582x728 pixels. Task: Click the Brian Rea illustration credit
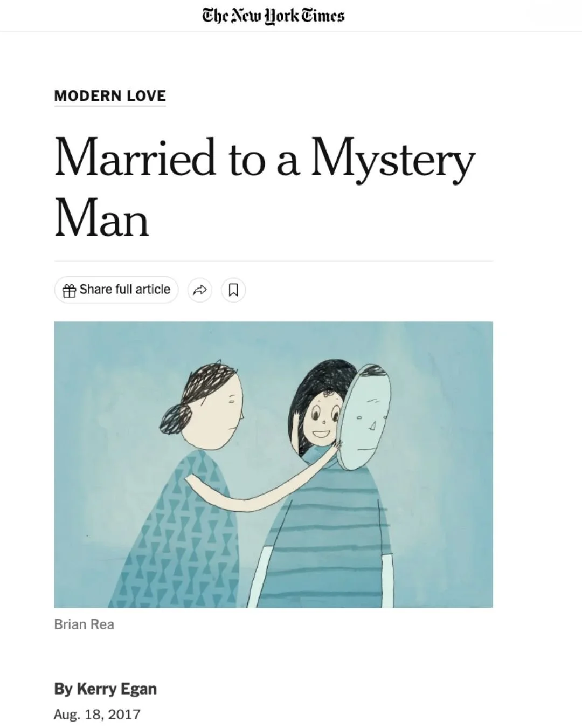pyautogui.click(x=84, y=624)
